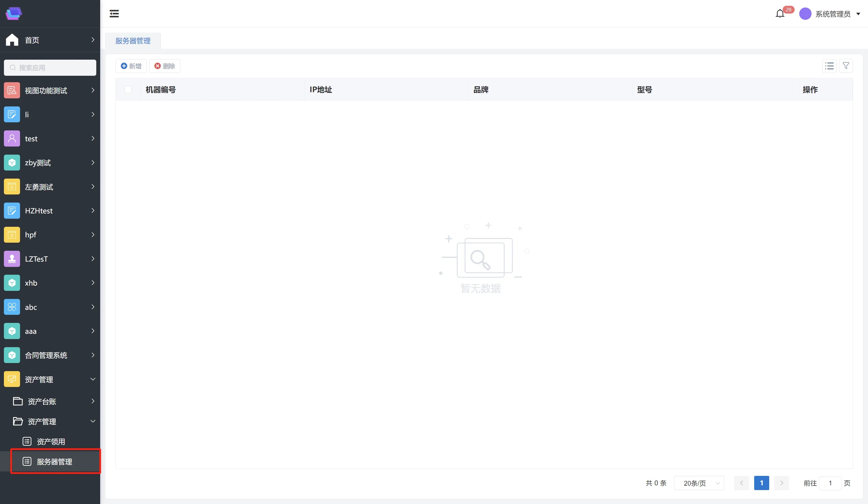
Task: Open the 20条/页 page size dropdown
Action: (699, 483)
